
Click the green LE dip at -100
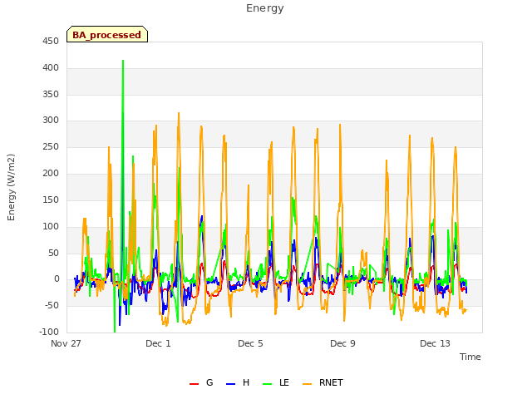115,331
